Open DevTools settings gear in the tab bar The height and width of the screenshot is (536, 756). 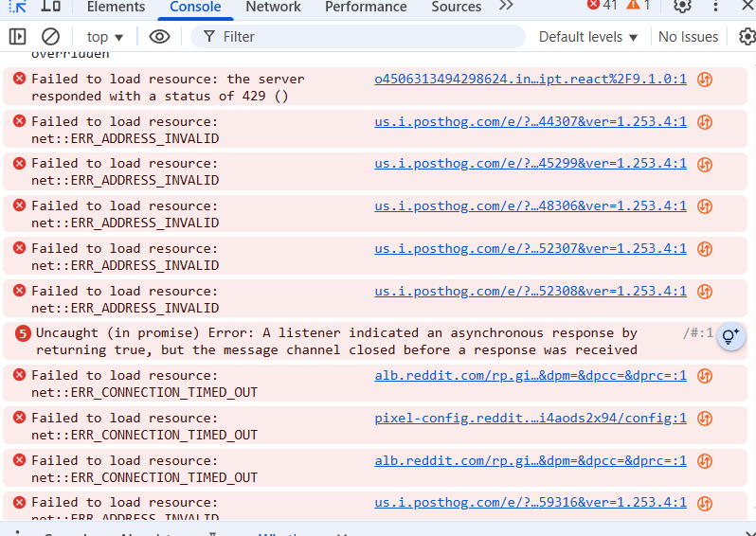(682, 6)
